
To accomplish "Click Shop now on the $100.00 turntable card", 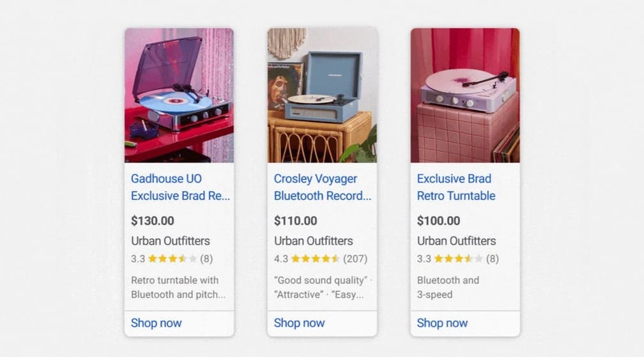I will [x=442, y=323].
